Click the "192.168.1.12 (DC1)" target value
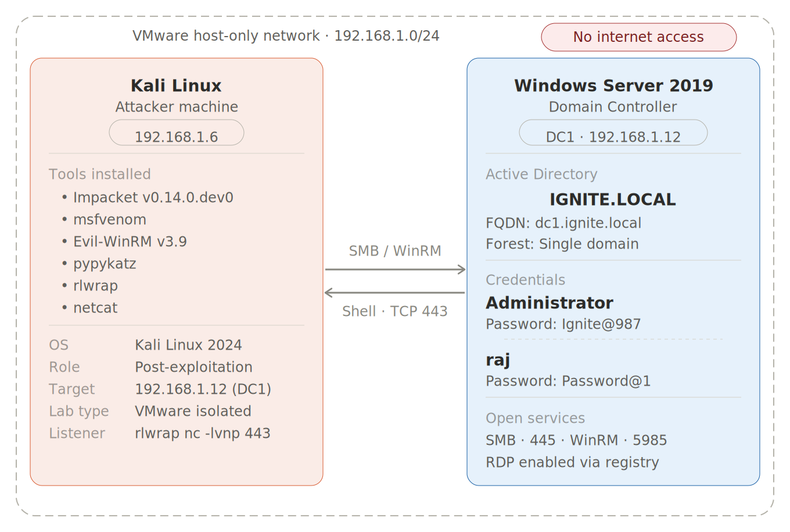This screenshot has width=790, height=532. 203,389
